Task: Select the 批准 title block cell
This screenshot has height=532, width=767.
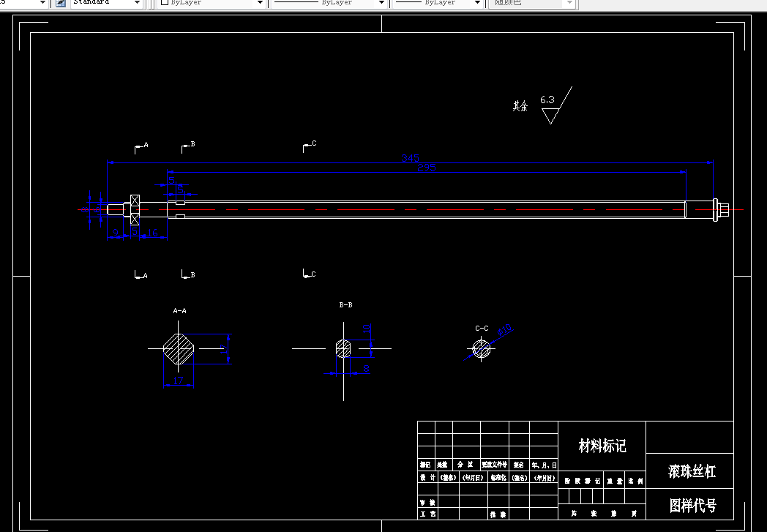Action: 498,514
